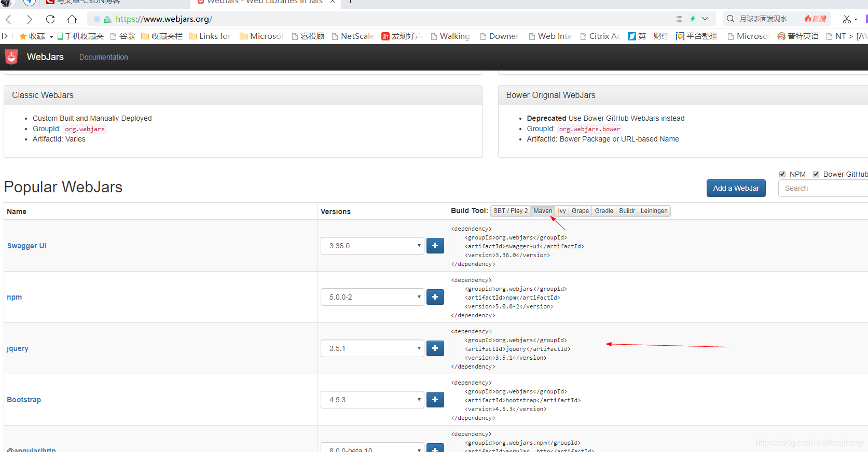Click the hot search flame icon

pyautogui.click(x=815, y=19)
